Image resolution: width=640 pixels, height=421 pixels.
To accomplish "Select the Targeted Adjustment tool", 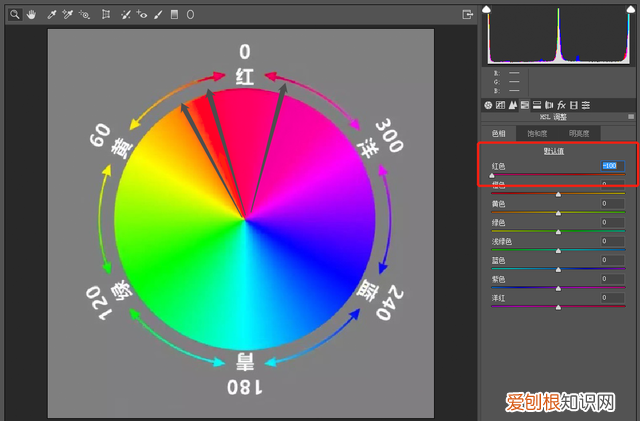I will click(x=85, y=15).
